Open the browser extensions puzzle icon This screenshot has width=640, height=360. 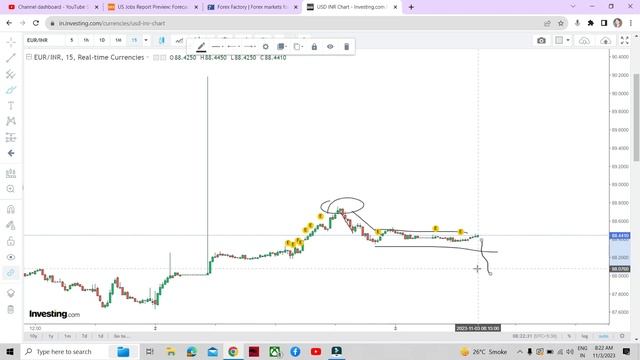tap(591, 23)
